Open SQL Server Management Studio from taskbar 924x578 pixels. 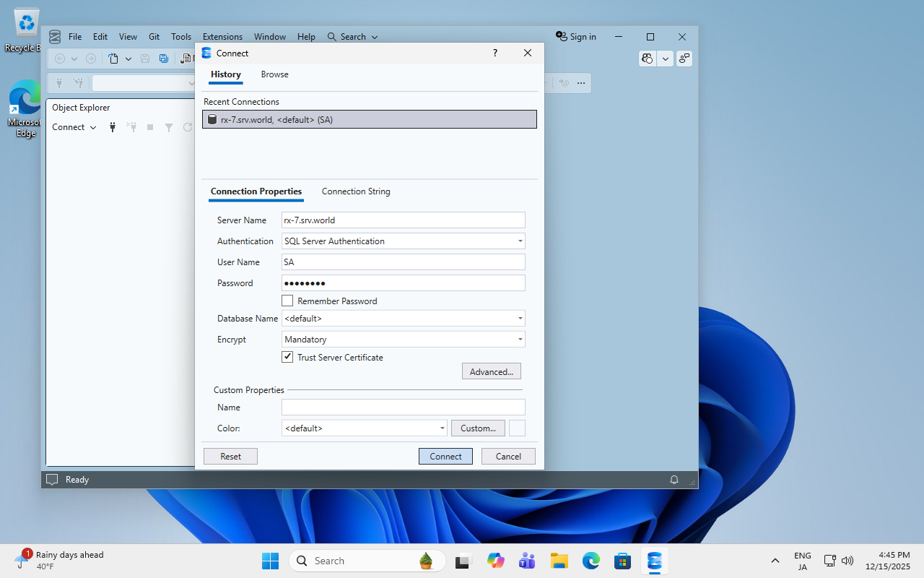[x=655, y=561]
